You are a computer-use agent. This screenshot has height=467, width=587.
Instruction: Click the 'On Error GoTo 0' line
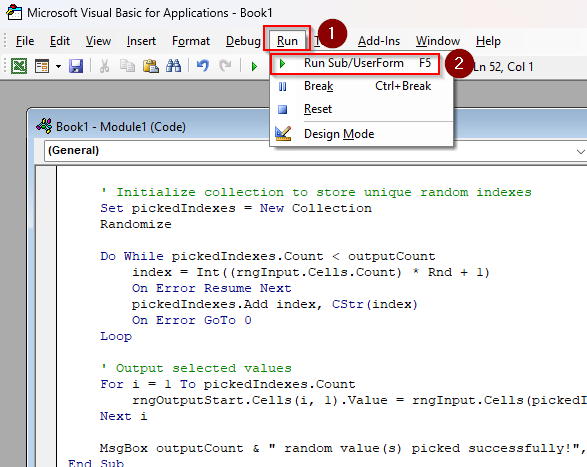[191, 321]
